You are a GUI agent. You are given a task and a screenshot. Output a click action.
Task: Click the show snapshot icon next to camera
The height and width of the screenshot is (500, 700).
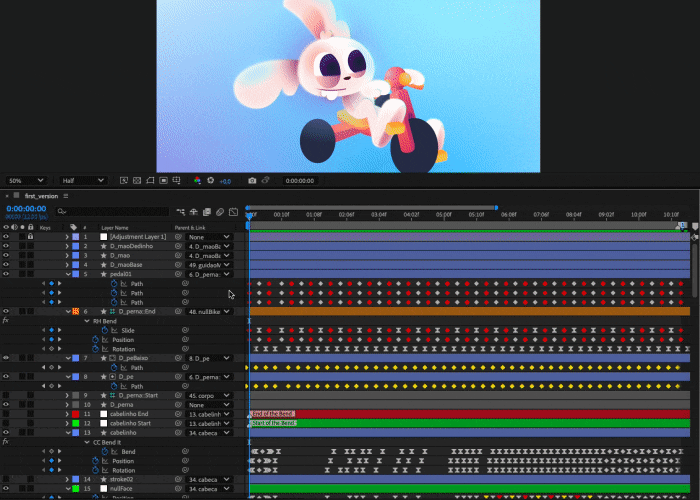coord(266,180)
